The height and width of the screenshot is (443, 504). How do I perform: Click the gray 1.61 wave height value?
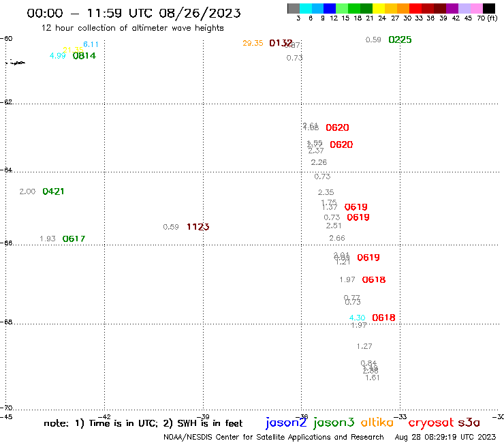373,378
